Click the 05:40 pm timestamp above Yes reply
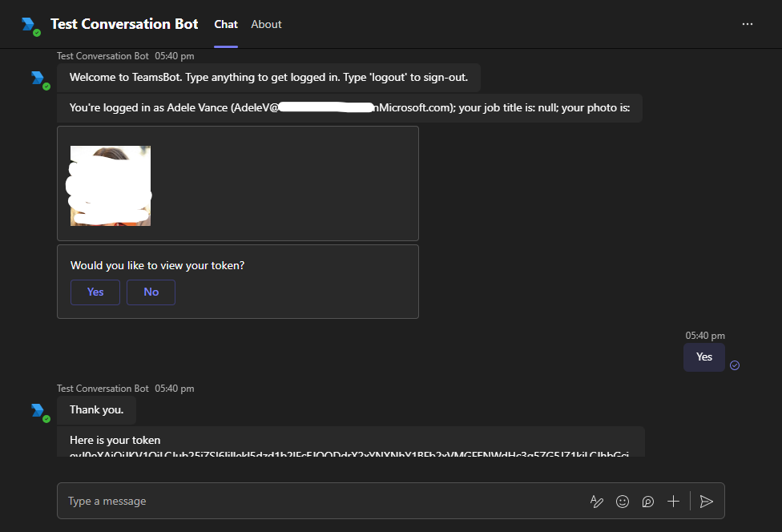 pyautogui.click(x=705, y=336)
